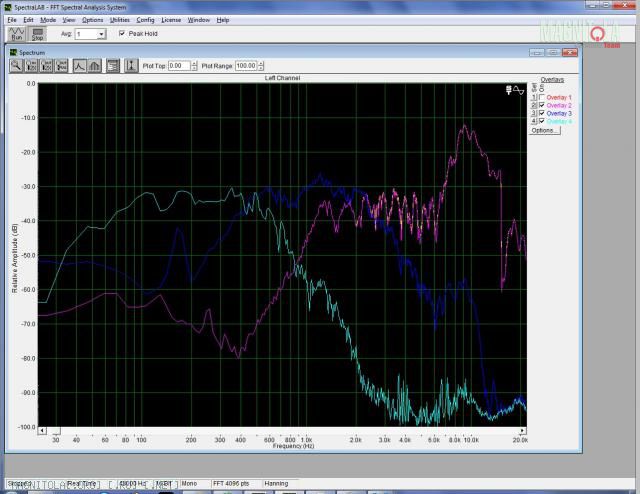Click Set button 4 beside Overlay 4

click(x=533, y=121)
